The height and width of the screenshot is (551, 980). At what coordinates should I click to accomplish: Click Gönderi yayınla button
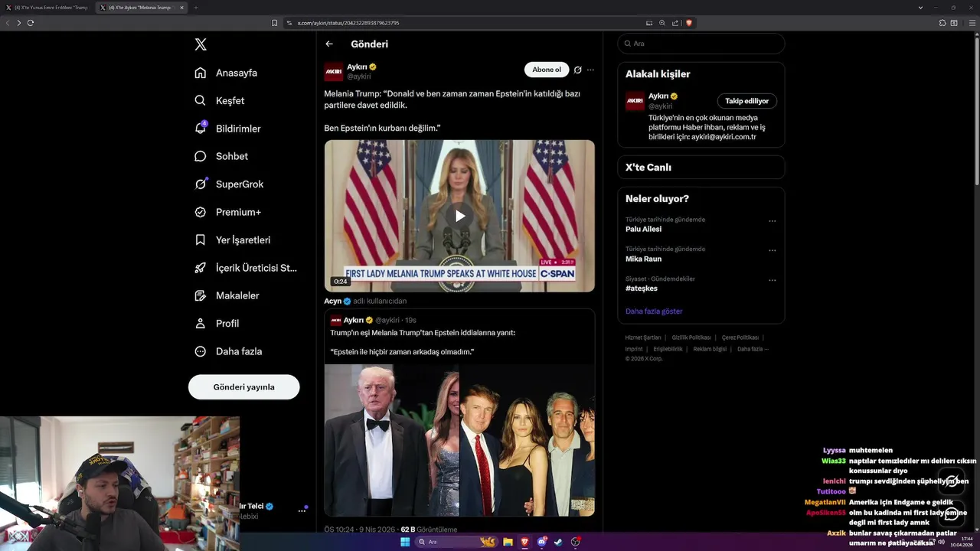tap(243, 387)
